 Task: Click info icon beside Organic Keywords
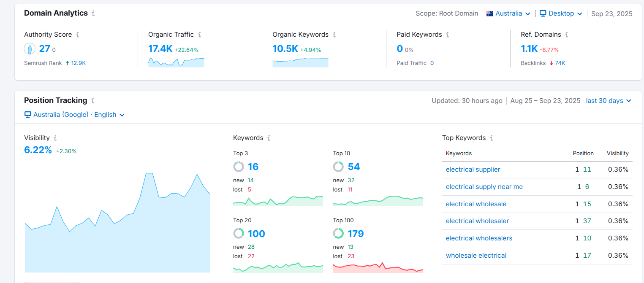334,35
